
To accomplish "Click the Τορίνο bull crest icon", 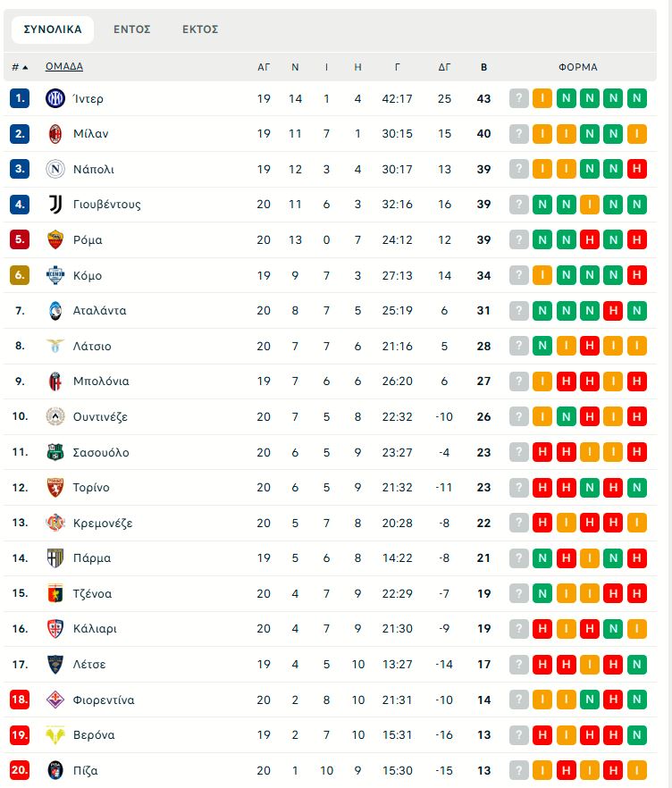I will point(55,487).
